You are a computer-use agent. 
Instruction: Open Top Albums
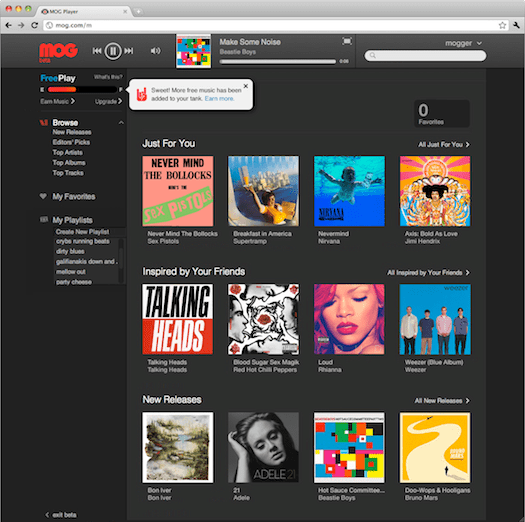pos(69,163)
